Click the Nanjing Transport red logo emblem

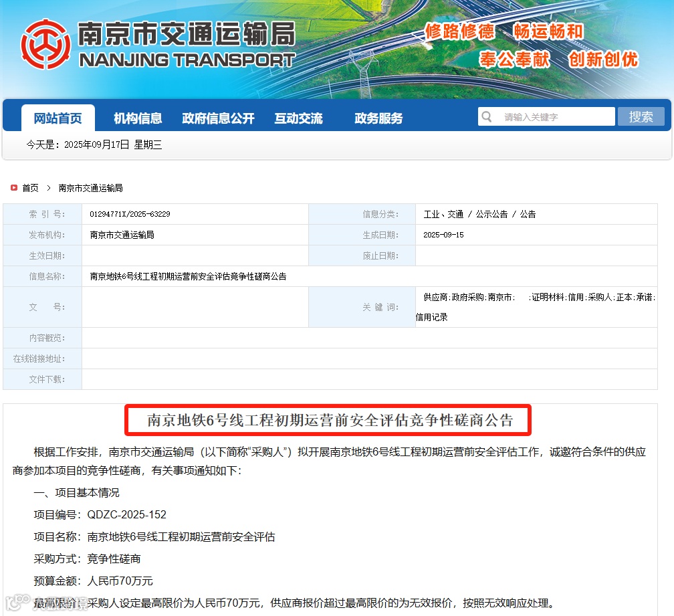45,44
